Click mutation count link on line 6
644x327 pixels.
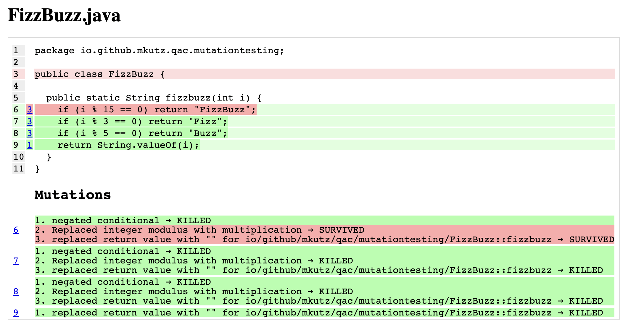[x=30, y=110]
